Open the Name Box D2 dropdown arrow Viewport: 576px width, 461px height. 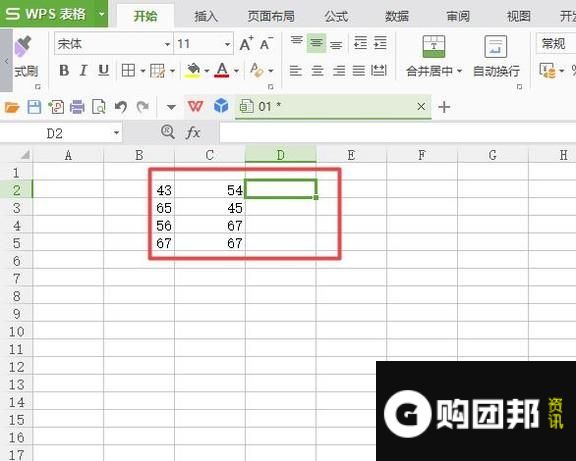coord(116,133)
